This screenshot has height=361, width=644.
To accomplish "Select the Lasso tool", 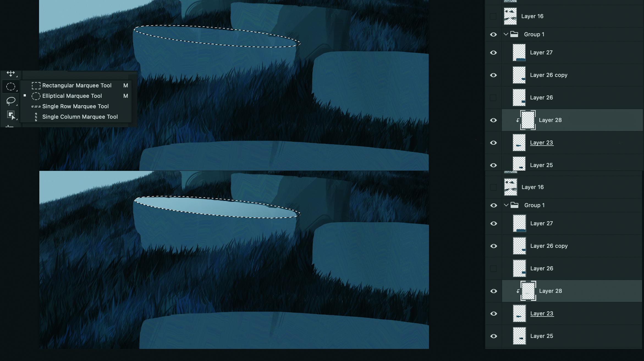I will 11,101.
